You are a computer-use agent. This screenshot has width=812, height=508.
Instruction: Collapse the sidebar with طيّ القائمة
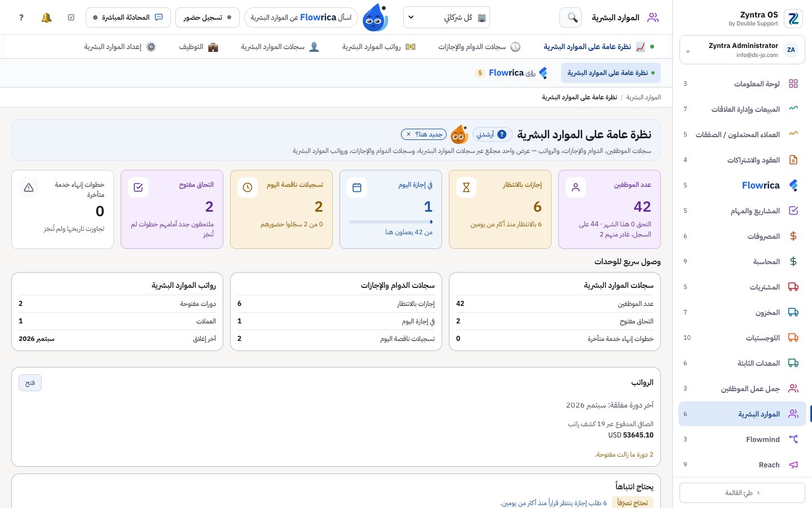tap(742, 493)
